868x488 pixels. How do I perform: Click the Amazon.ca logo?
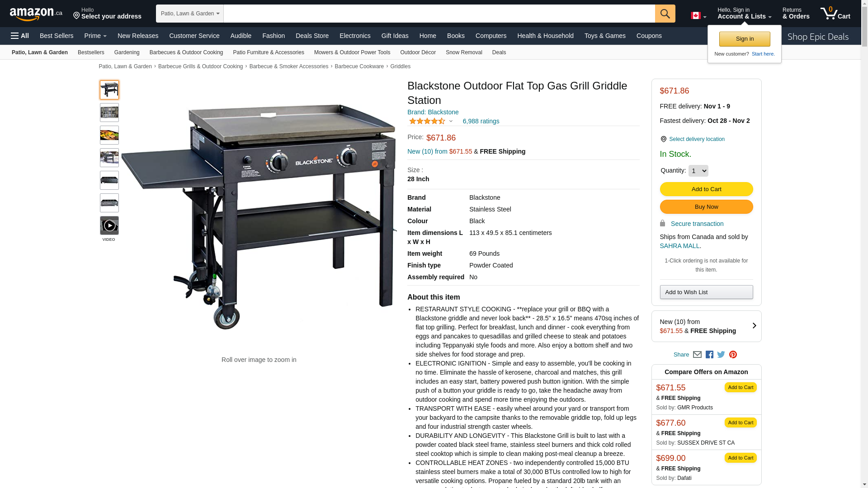pyautogui.click(x=36, y=14)
